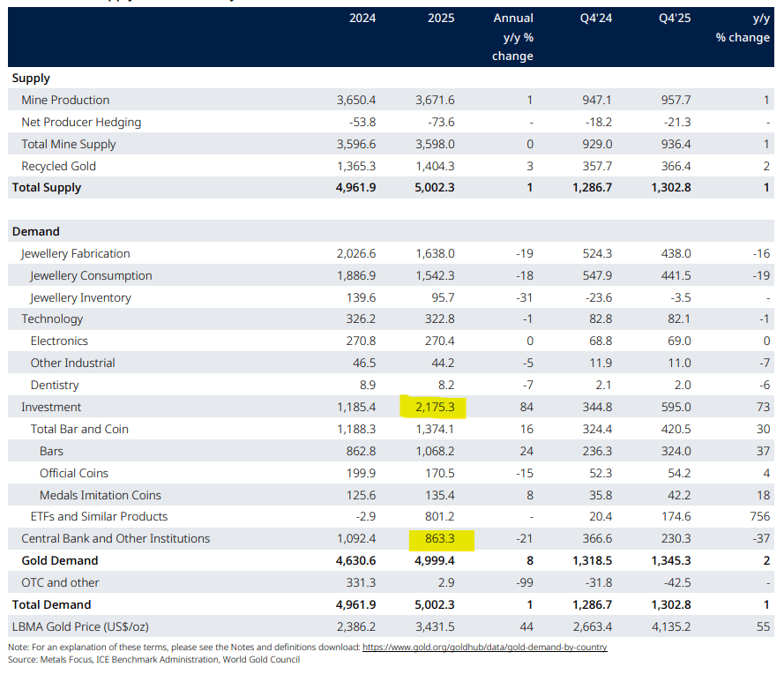The height and width of the screenshot is (682, 784).
Task: Click the Electronics row label
Action: 59,341
